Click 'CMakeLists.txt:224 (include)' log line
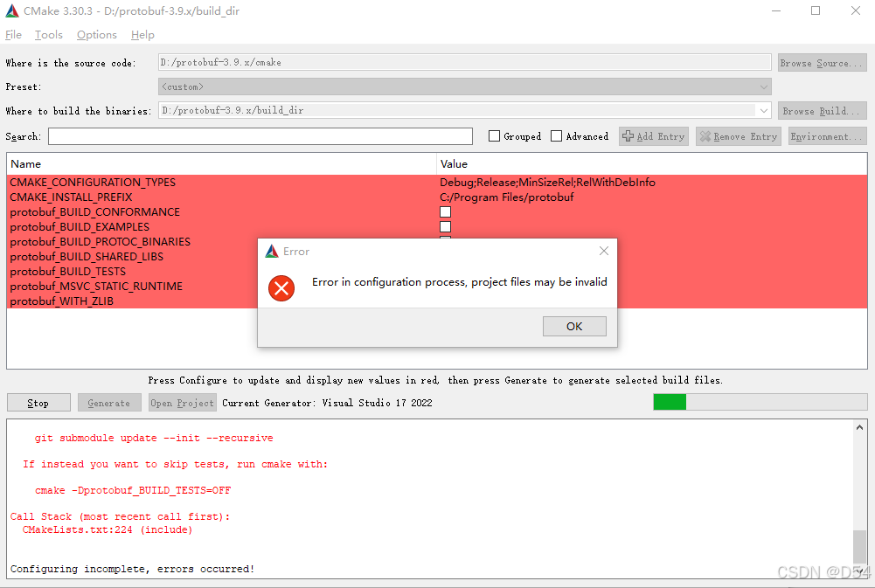The image size is (875, 588). click(108, 529)
